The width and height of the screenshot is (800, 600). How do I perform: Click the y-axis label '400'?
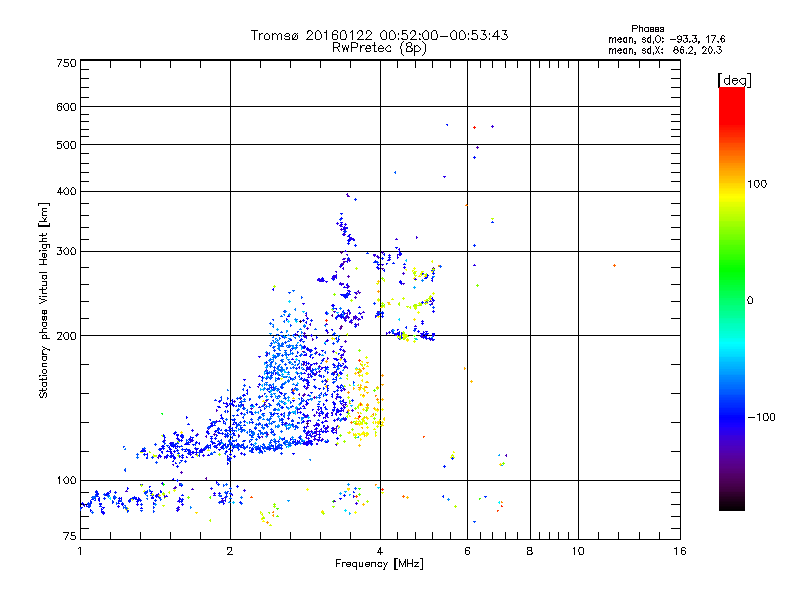[x=66, y=192]
